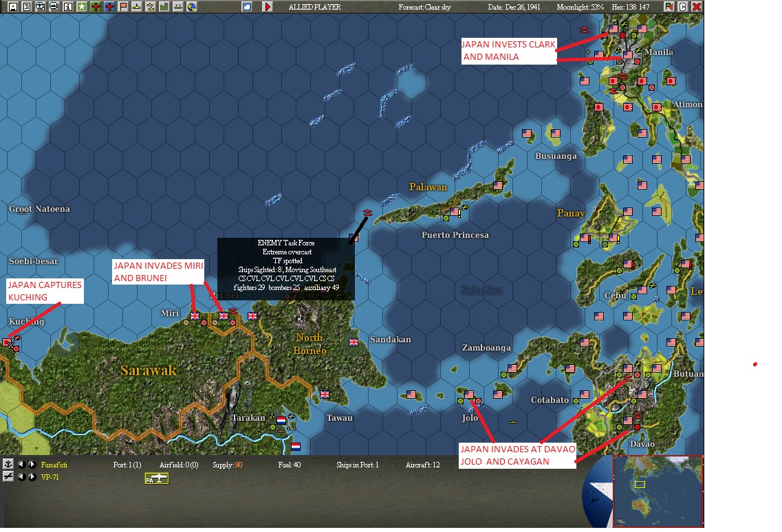
Task: Click the 'Hex: 138 147' readout
Action: pos(631,7)
